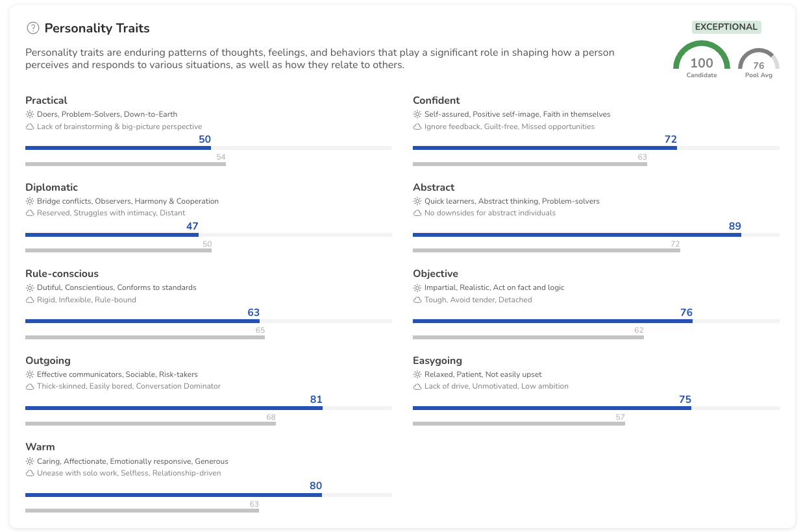Click the Candidate score gauge showing 100
Screen dimensions: 801x532
point(701,62)
